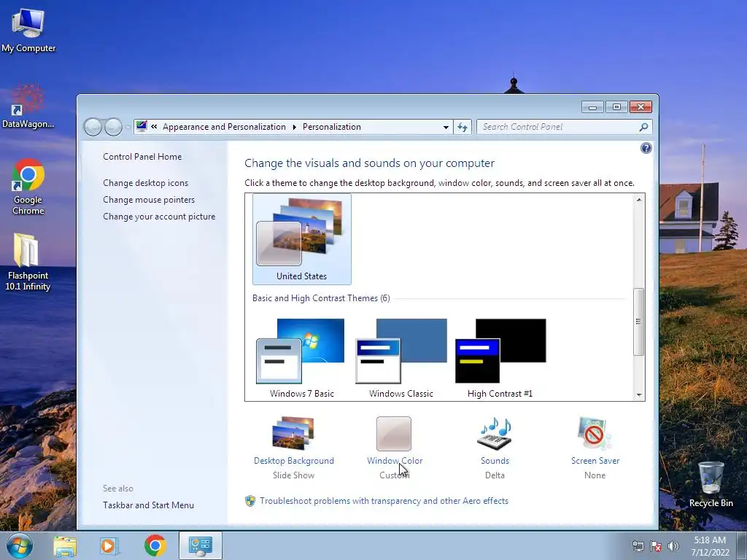
Task: Click the search magnifier icon
Action: 643,127
